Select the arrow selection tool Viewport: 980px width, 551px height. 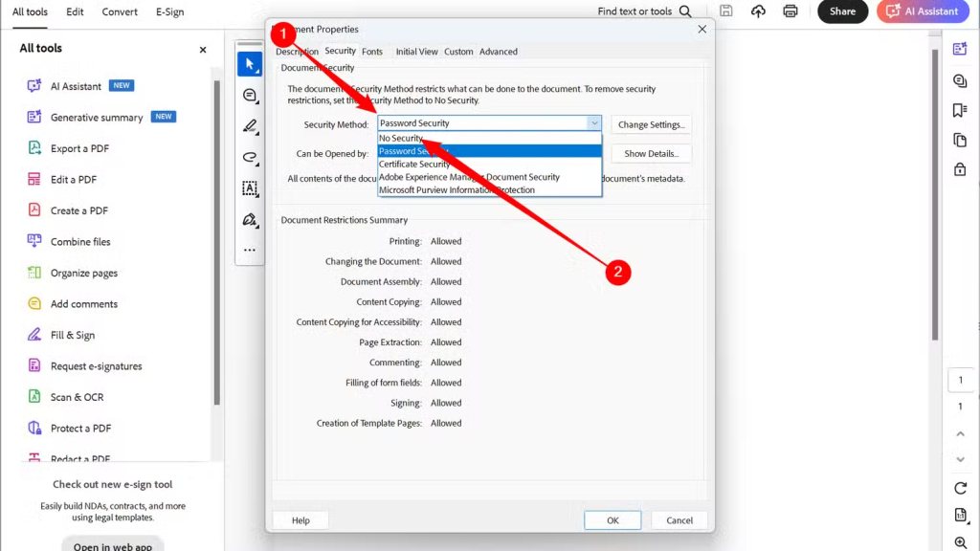pos(250,64)
